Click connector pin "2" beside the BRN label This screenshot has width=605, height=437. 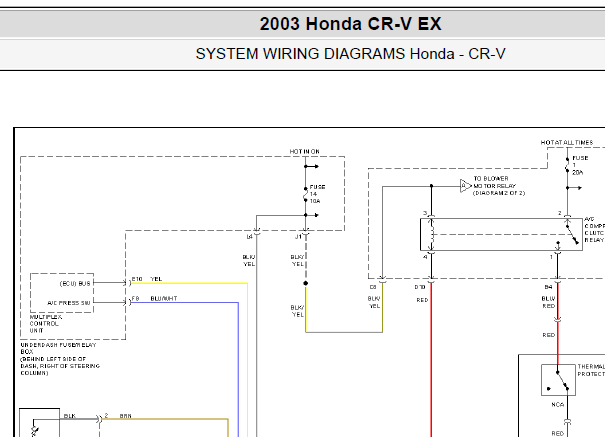[x=106, y=415]
